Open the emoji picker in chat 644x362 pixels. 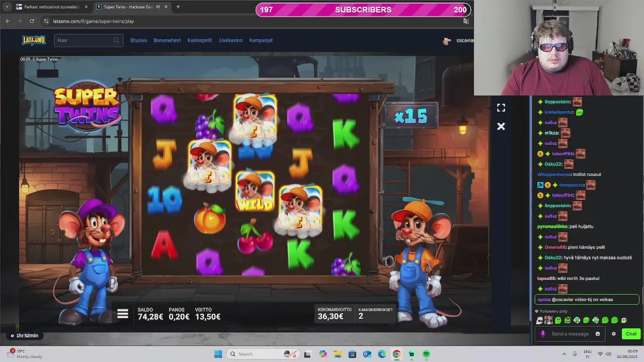tap(598, 334)
